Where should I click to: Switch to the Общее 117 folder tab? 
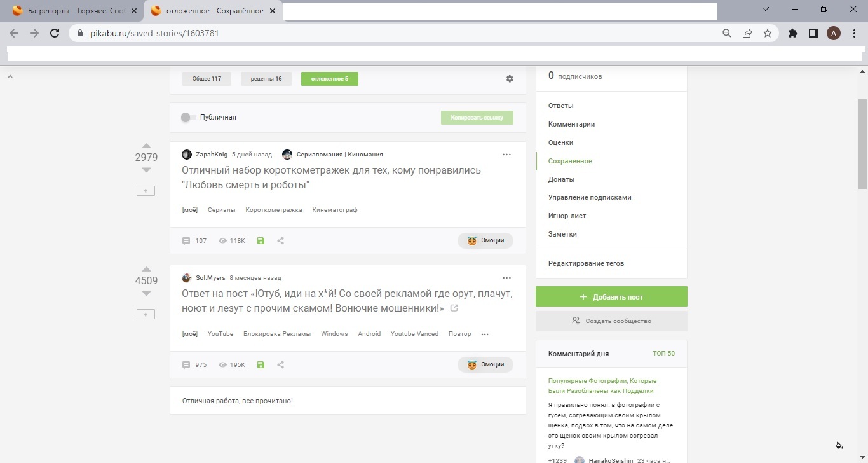click(x=207, y=79)
